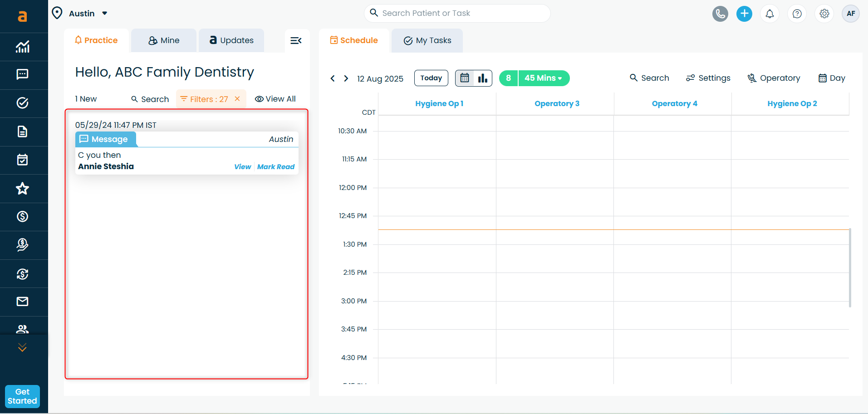This screenshot has width=868, height=414.
Task: Click the schedule vertical scrollbar
Action: (850, 268)
